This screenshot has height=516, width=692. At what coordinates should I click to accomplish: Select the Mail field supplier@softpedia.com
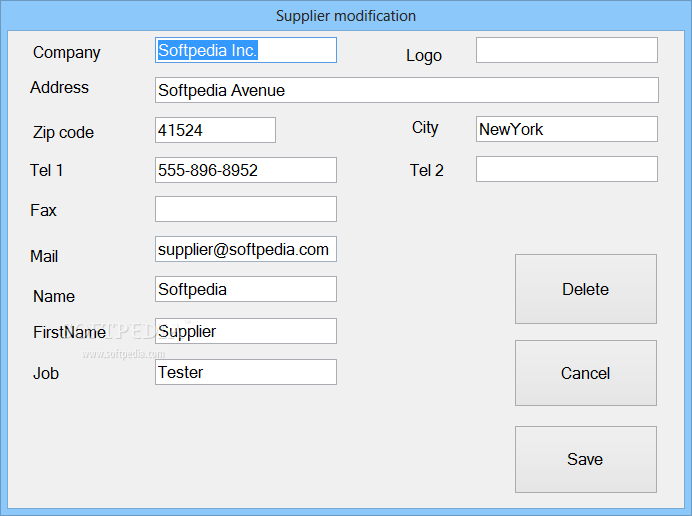tap(246, 249)
